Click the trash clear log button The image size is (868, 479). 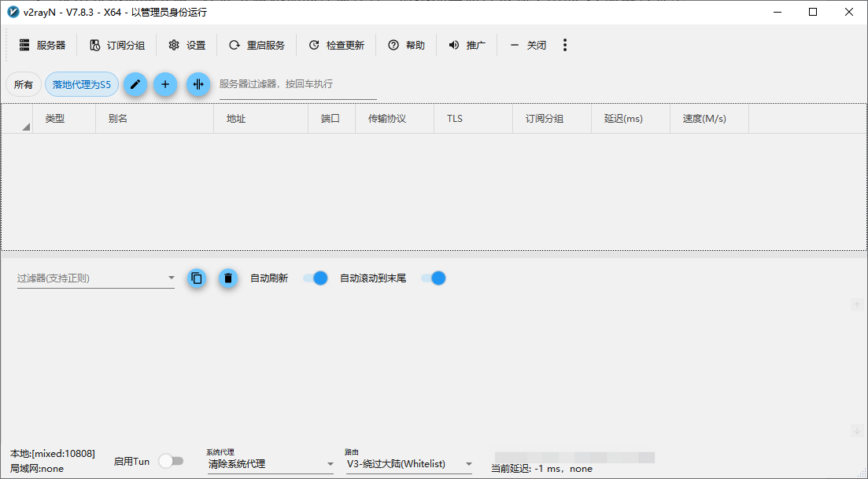coord(228,278)
